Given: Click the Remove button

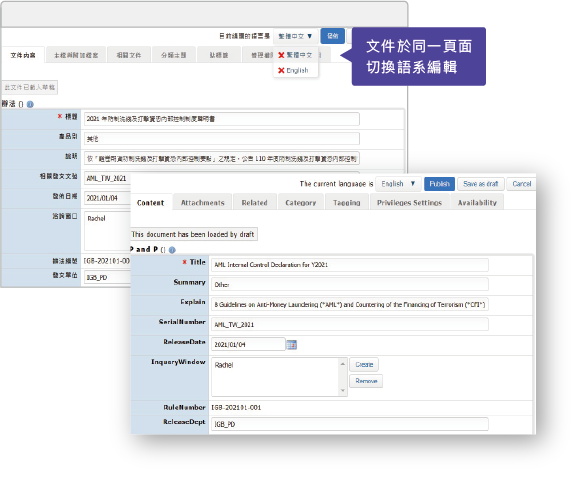Looking at the screenshot, I should 366,381.
